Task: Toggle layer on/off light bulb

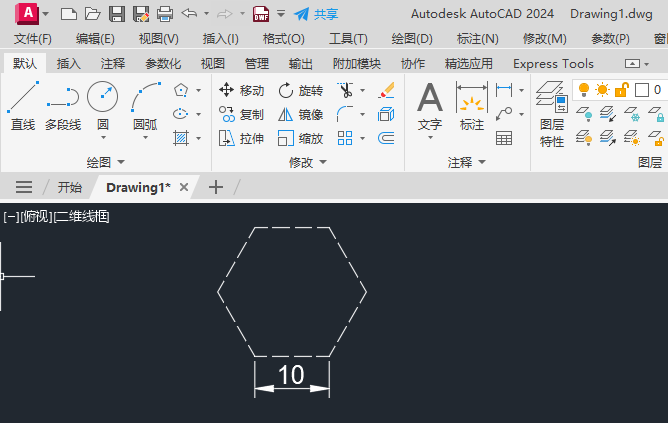Action: [584, 89]
